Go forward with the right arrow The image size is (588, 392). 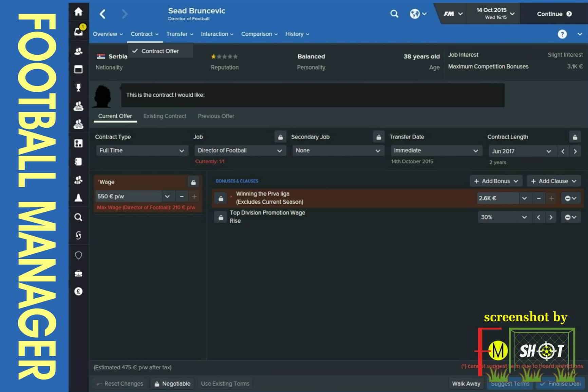pos(125,14)
